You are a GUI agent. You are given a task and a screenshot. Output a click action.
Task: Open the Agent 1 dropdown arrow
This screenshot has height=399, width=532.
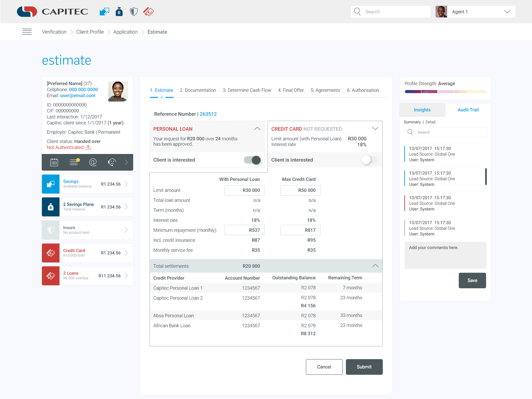507,12
